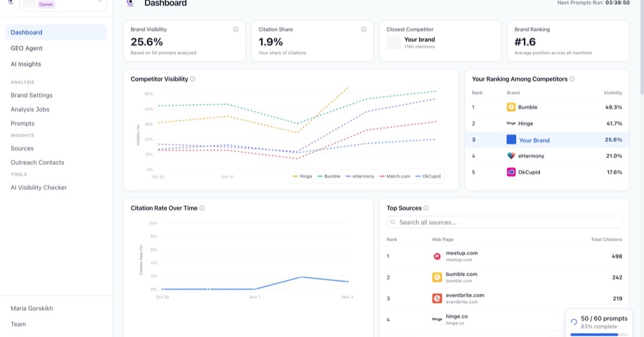Click the Search all sources field
Viewport: 644px width, 337px height.
504,222
